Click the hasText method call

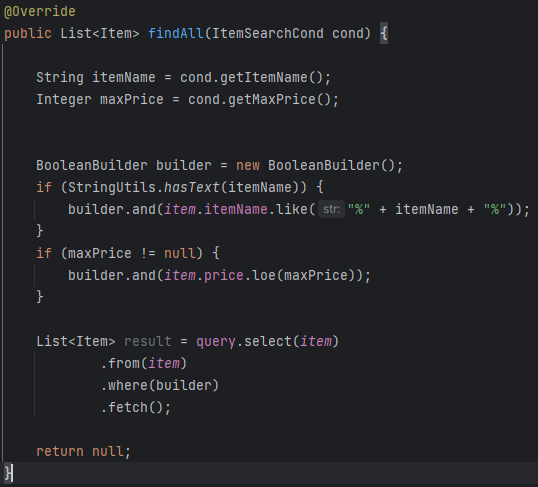coord(191,187)
